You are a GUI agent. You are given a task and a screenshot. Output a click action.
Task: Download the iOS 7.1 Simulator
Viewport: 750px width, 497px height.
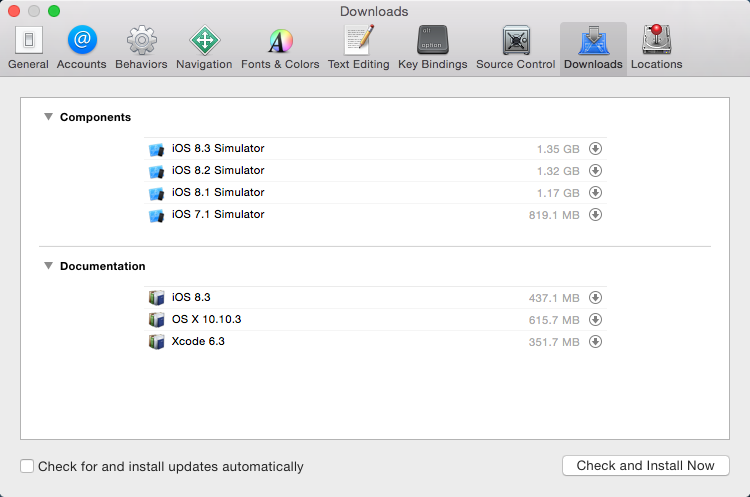[596, 215]
